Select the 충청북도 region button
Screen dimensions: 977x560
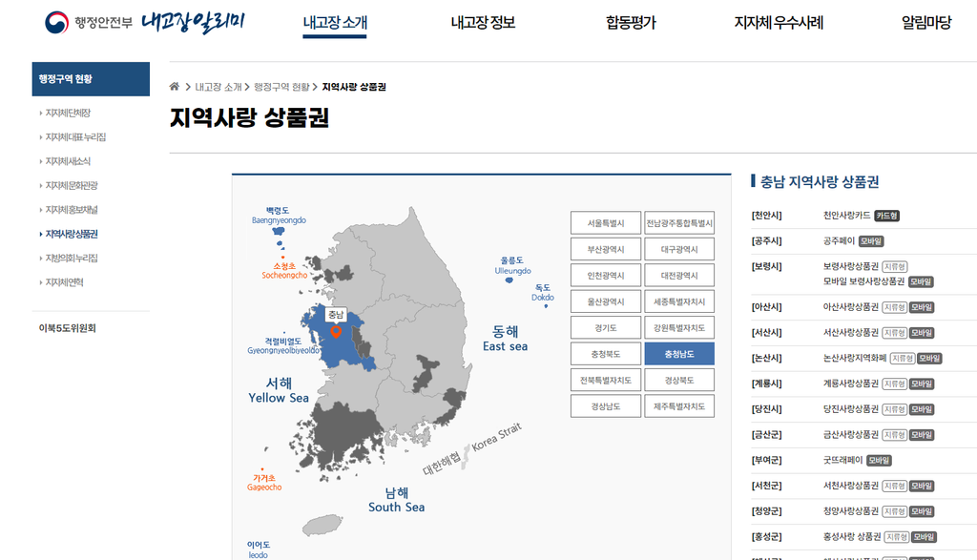[606, 354]
